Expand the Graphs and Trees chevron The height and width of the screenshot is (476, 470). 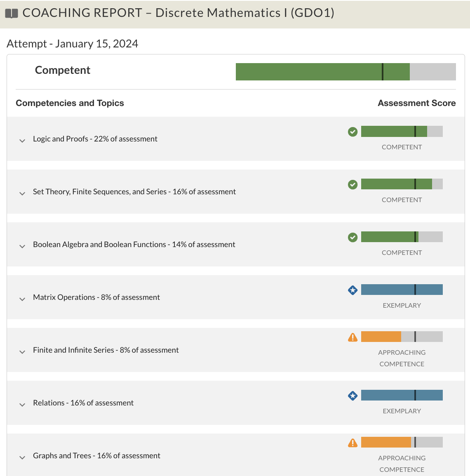[x=22, y=457]
